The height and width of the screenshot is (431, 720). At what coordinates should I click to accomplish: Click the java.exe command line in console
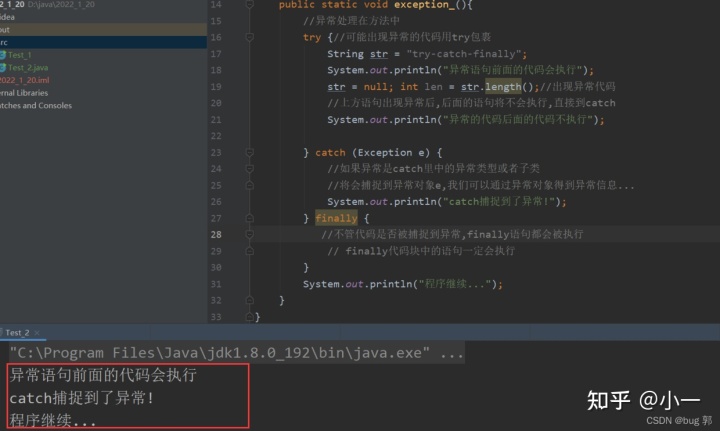click(236, 353)
